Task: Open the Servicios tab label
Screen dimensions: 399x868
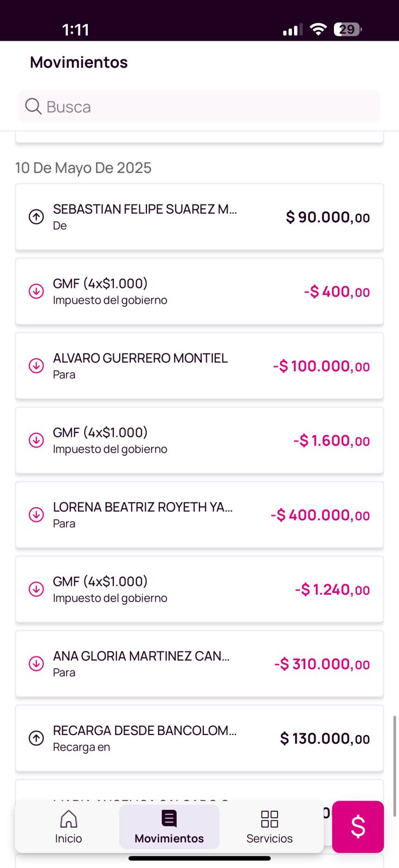Action: (x=269, y=839)
